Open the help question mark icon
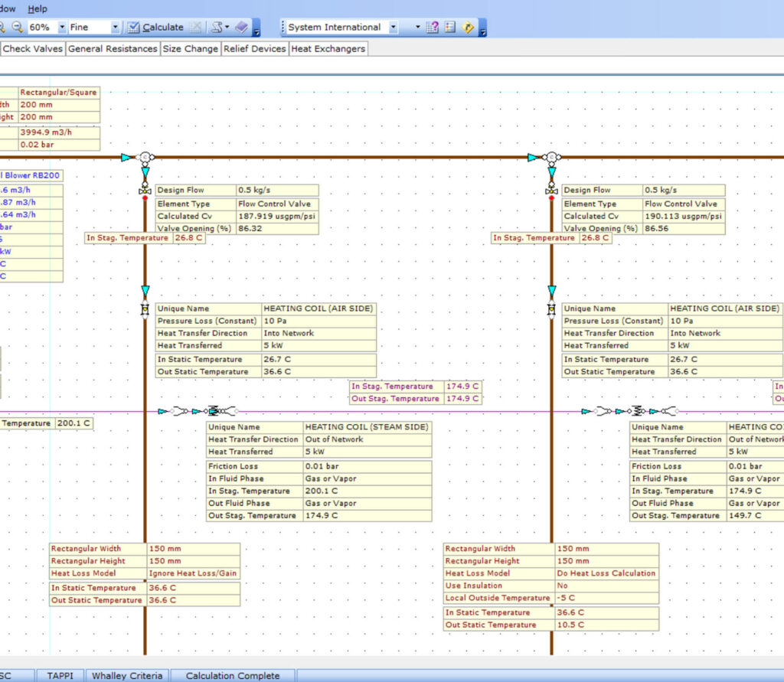This screenshot has height=682, width=784. coord(433,28)
